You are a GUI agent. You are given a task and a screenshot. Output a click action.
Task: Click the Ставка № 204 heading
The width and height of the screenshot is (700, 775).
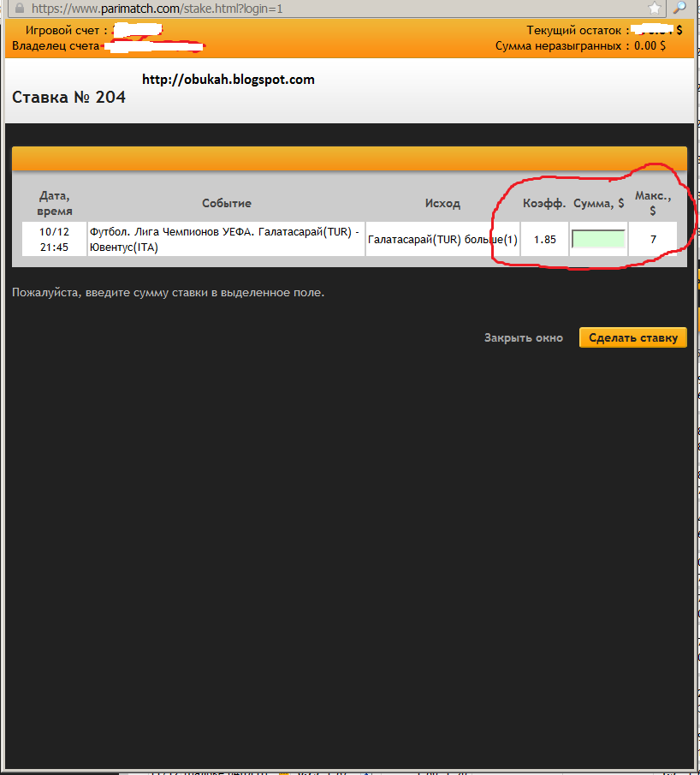point(68,97)
